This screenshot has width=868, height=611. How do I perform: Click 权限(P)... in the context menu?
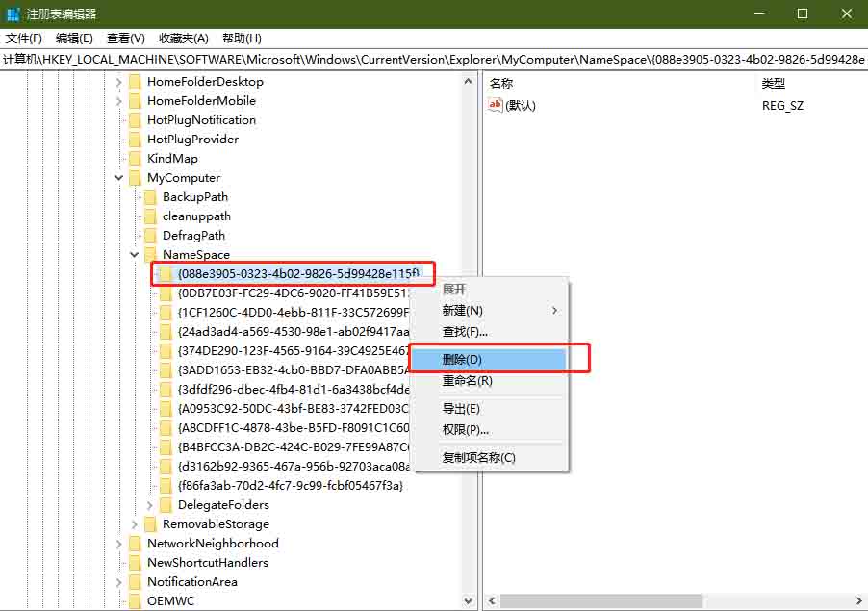pos(465,430)
